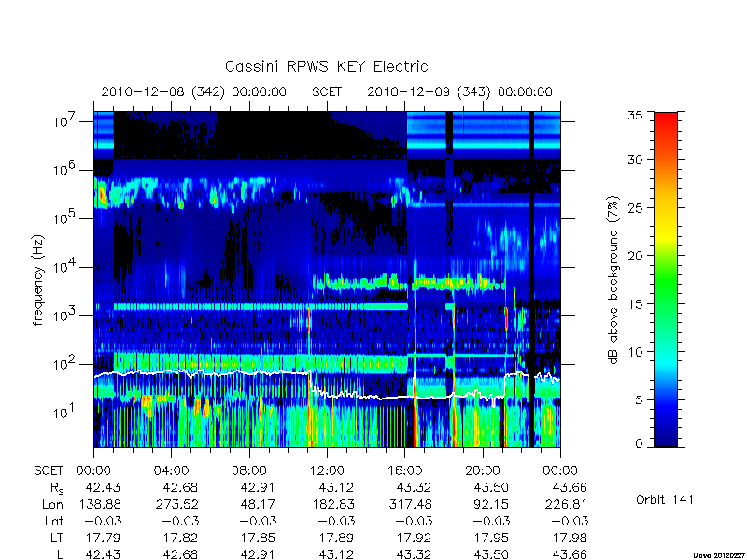Screen dimensions: 747x560
Task: Click the plot title Cassini RPWS KEY Electric
Action: coord(326,66)
